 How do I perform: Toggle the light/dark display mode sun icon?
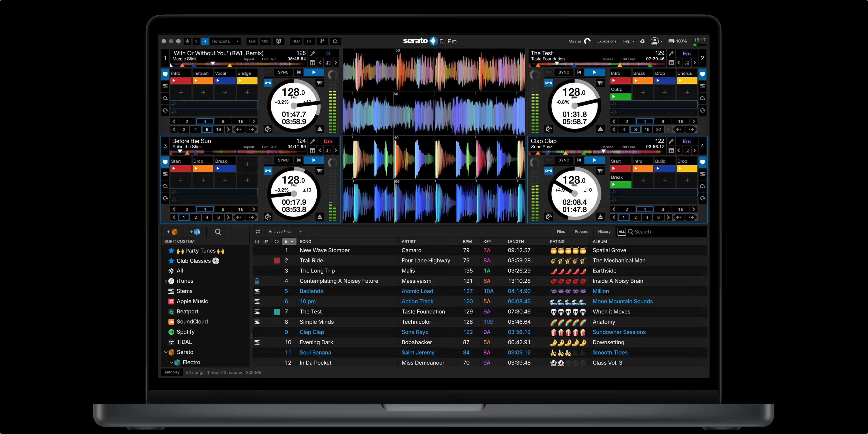(187, 41)
